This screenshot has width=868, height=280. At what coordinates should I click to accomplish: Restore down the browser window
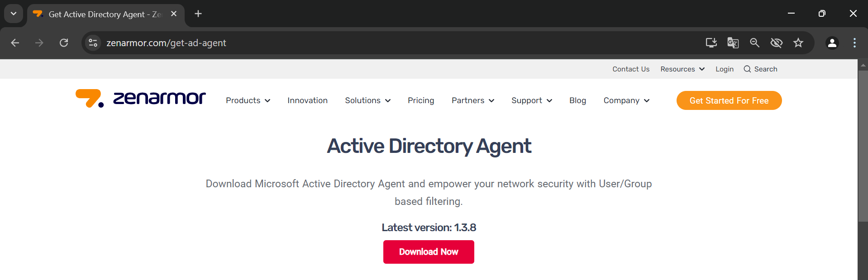822,14
